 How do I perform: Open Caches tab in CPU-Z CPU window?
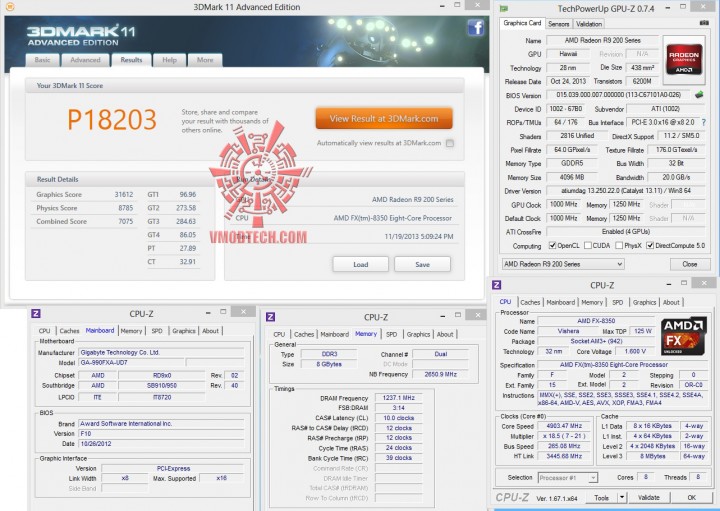[530, 302]
